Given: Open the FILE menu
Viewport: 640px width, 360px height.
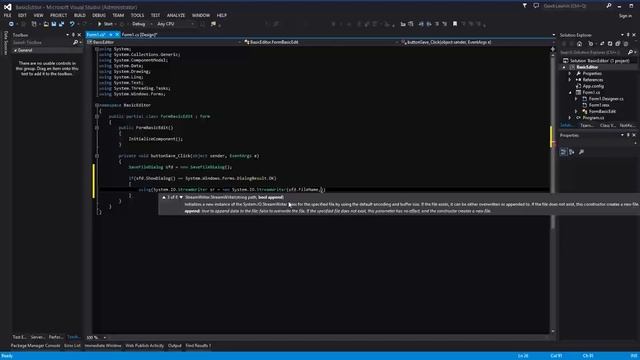Looking at the screenshot, I should (x=7, y=15).
